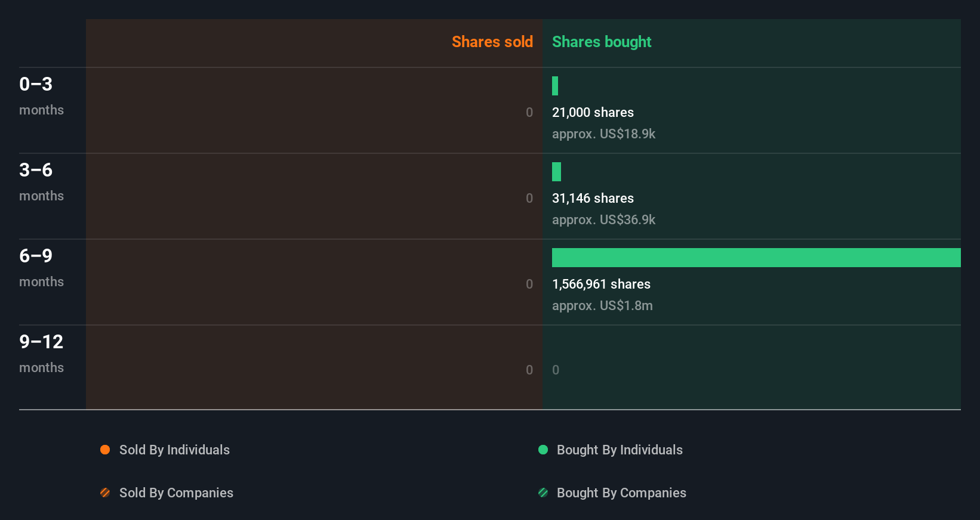Click the shares sold zero in 0–3 months row
The width and height of the screenshot is (980, 520).
point(529,112)
